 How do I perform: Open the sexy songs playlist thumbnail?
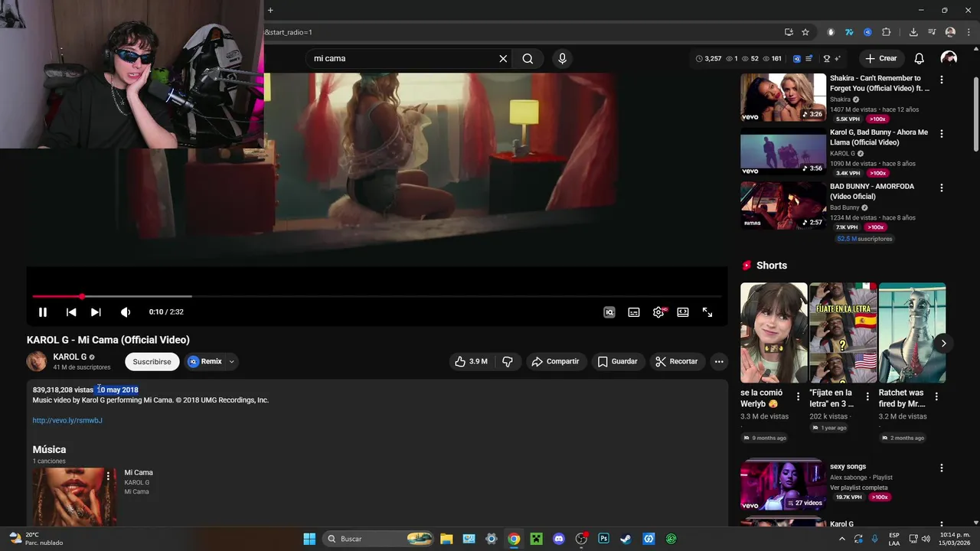[783, 484]
